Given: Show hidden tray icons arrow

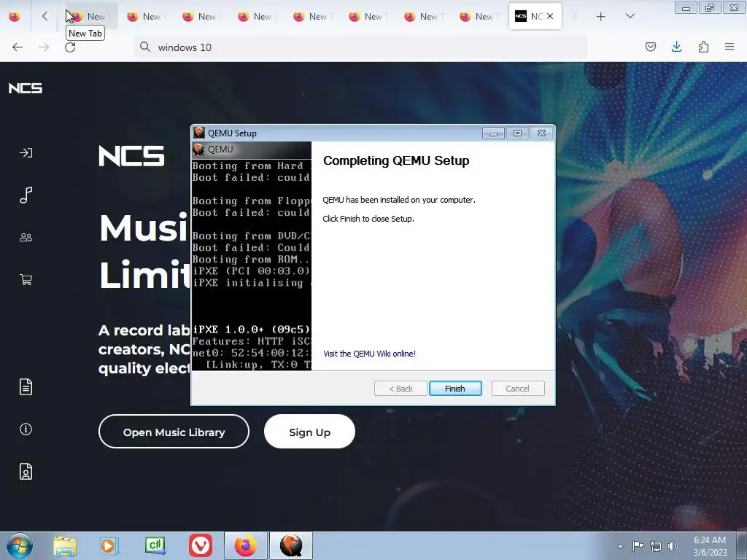Looking at the screenshot, I should 620,546.
